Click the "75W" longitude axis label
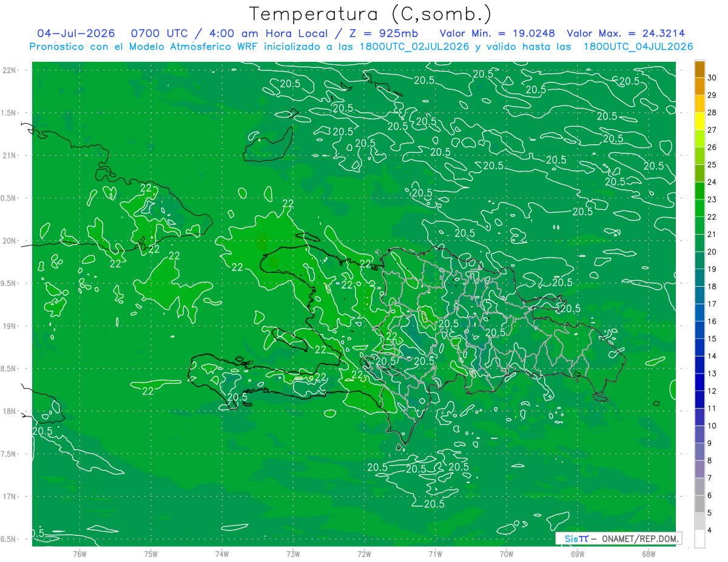This screenshot has width=728, height=562. pyautogui.click(x=151, y=554)
